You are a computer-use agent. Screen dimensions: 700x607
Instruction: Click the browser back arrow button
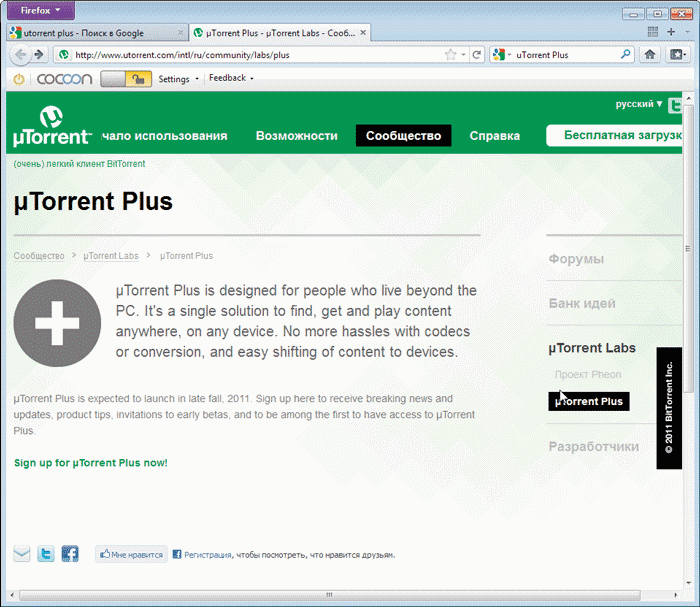(x=21, y=55)
